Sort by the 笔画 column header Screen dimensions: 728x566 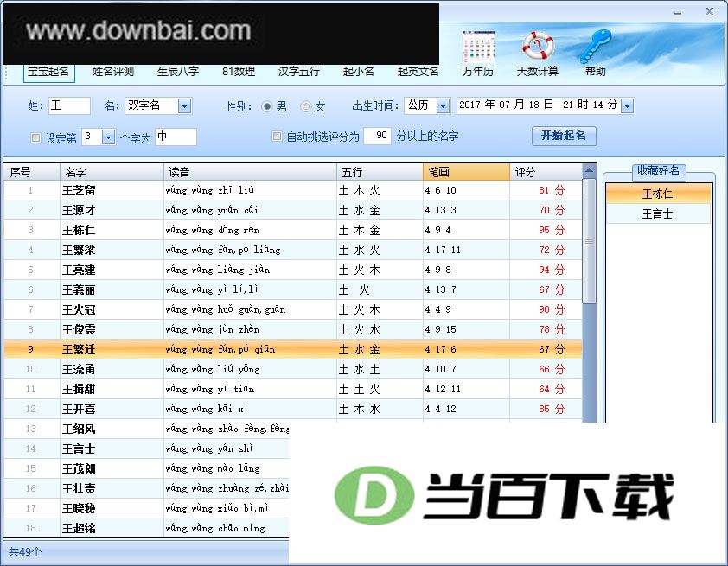point(466,172)
